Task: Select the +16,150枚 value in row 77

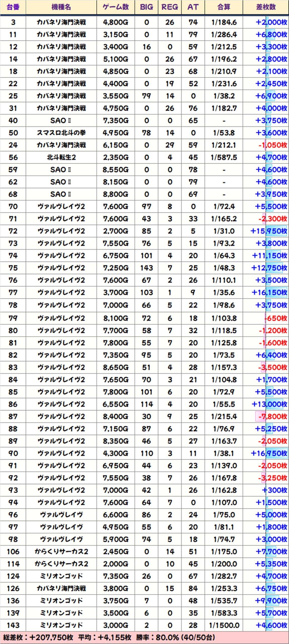Action: click(x=269, y=293)
